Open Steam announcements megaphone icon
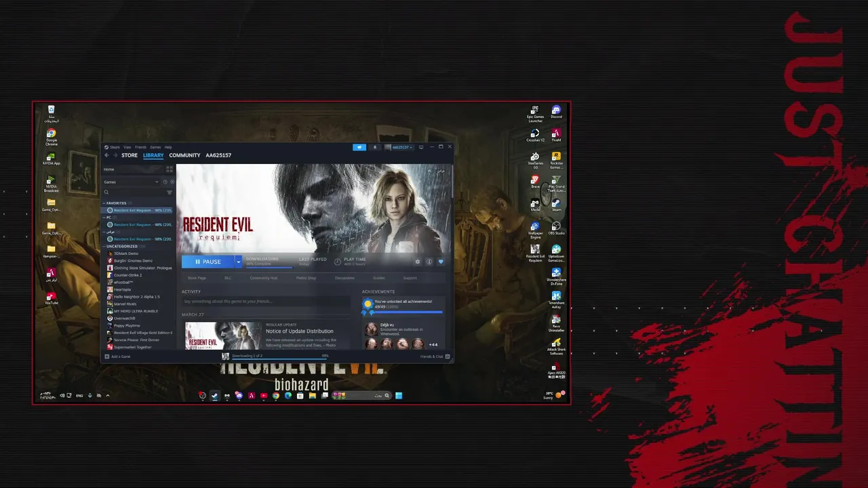The image size is (868, 488). point(359,147)
